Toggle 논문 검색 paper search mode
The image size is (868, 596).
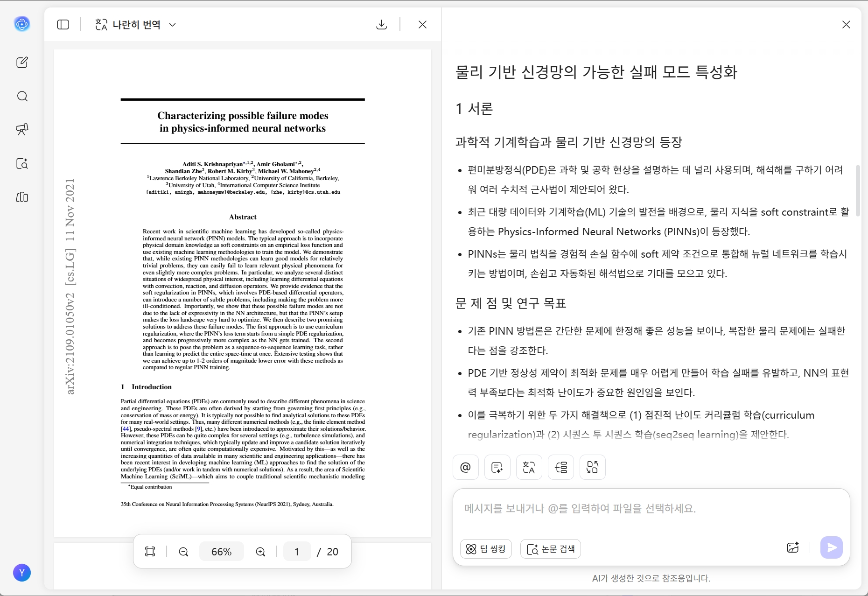[551, 549]
